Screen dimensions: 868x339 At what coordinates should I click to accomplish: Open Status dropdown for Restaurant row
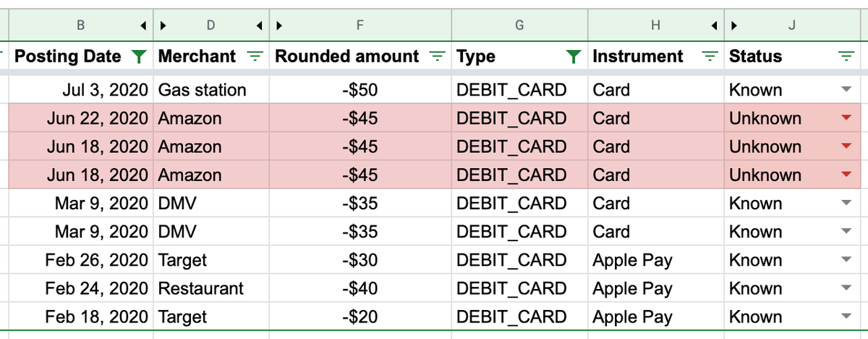pos(846,288)
